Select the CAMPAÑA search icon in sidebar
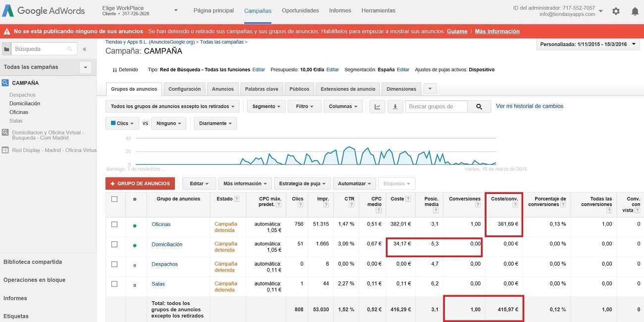Image resolution: width=644 pixels, height=322 pixels. point(6,83)
